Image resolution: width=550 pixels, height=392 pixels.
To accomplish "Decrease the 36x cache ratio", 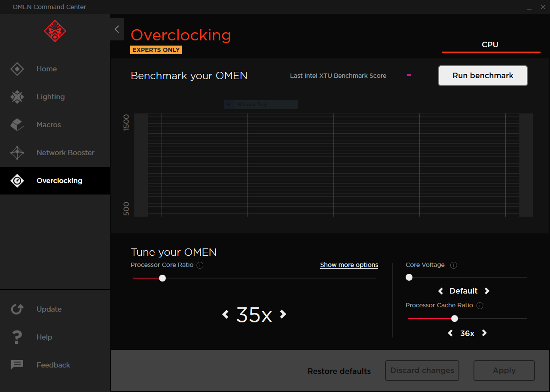I will [x=450, y=333].
